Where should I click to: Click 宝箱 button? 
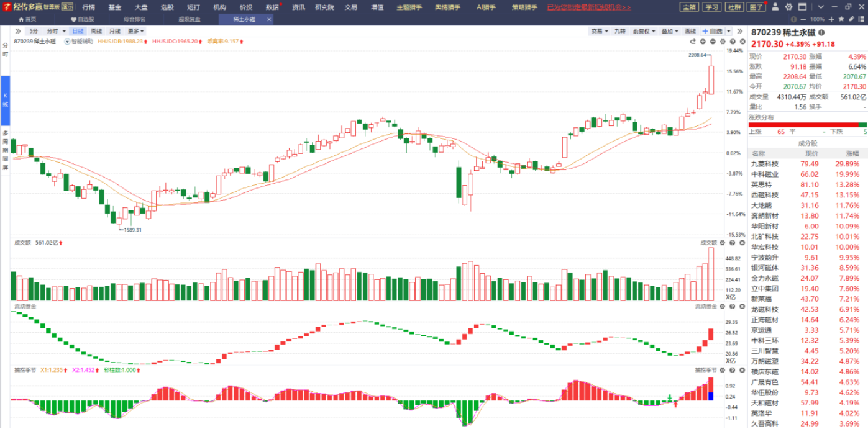[688, 7]
